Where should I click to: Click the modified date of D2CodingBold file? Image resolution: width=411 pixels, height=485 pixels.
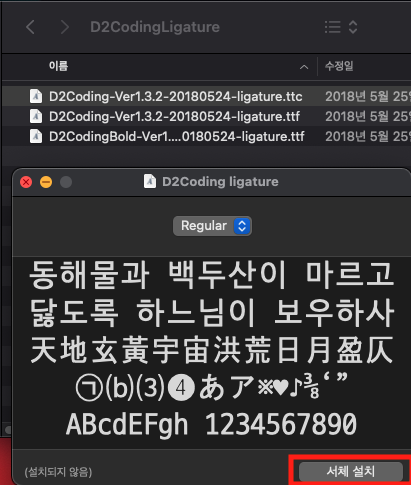(x=368, y=136)
